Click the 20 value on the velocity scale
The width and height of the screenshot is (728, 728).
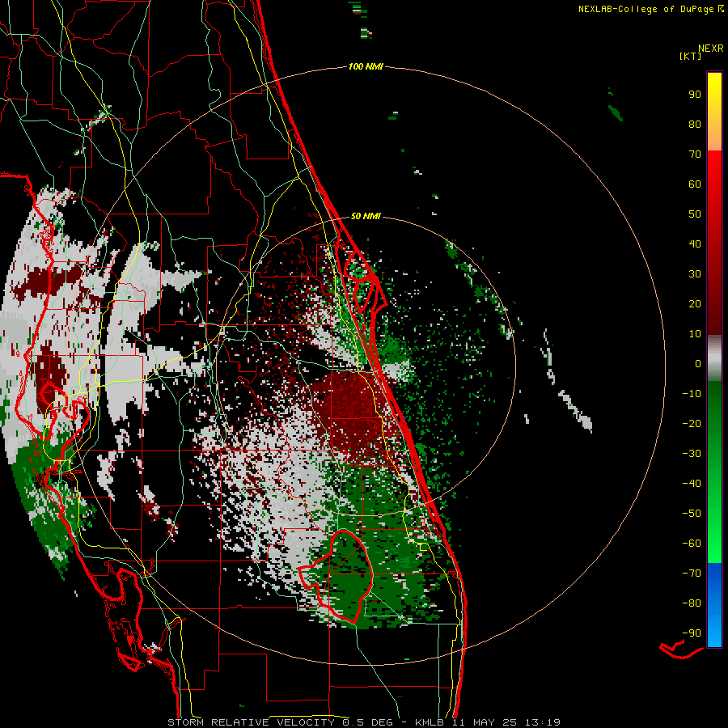(695, 304)
